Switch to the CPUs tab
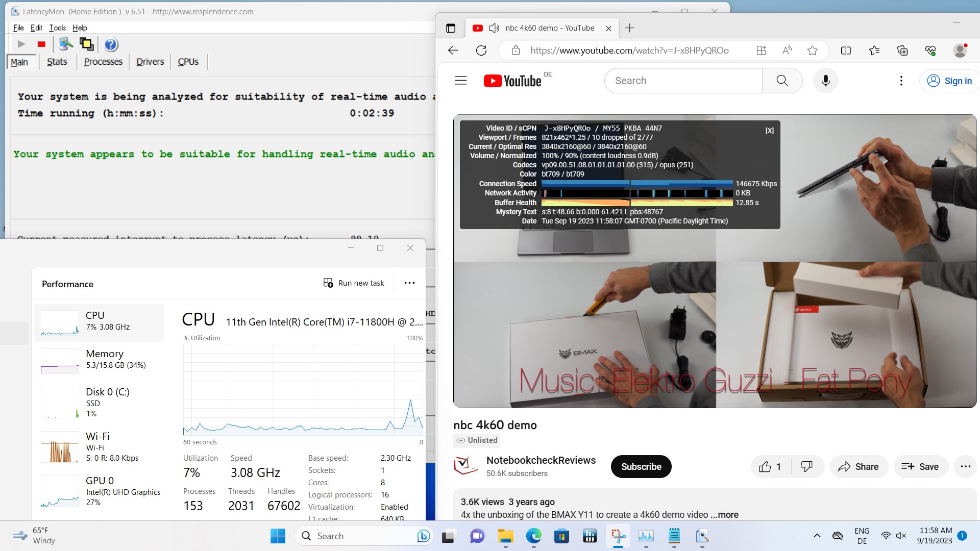The width and height of the screenshot is (980, 551). tap(188, 62)
